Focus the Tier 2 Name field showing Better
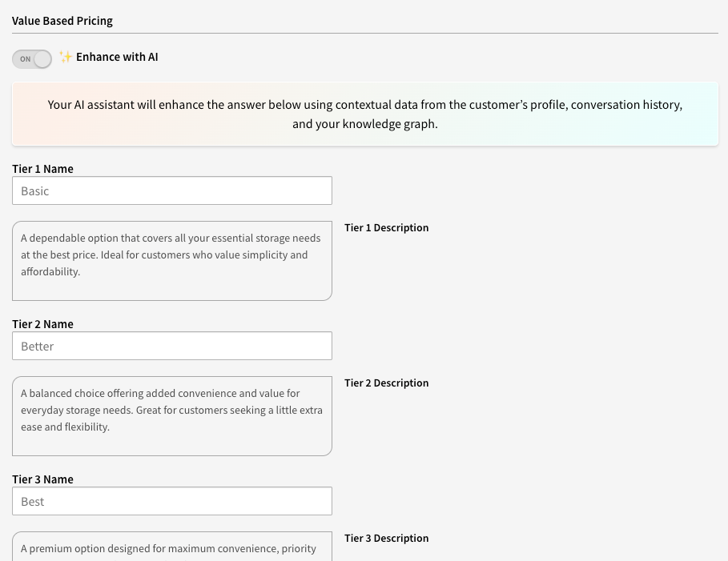The width and height of the screenshot is (728, 561). (x=172, y=346)
